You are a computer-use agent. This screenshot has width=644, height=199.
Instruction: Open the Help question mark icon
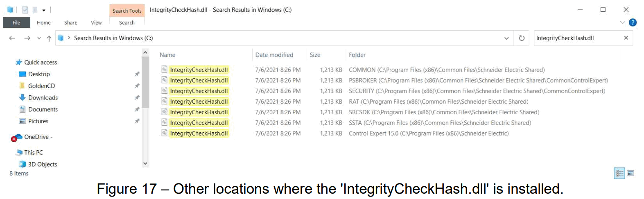[633, 23]
